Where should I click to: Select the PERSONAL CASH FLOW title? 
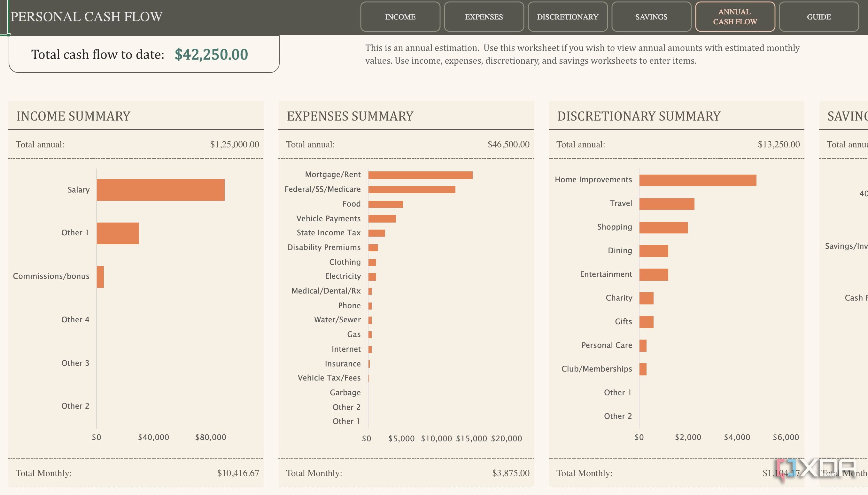click(x=86, y=17)
